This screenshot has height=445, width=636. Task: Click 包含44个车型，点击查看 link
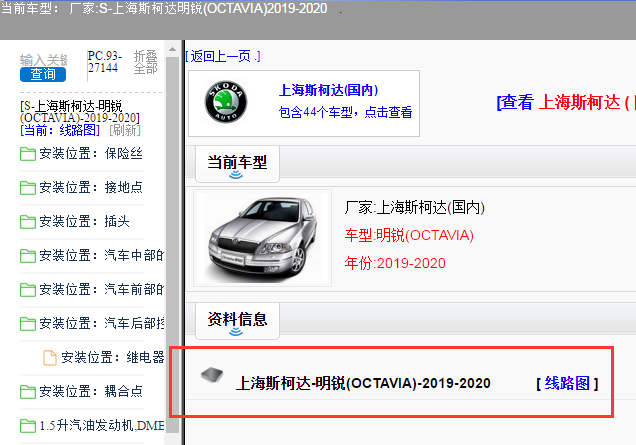point(345,112)
